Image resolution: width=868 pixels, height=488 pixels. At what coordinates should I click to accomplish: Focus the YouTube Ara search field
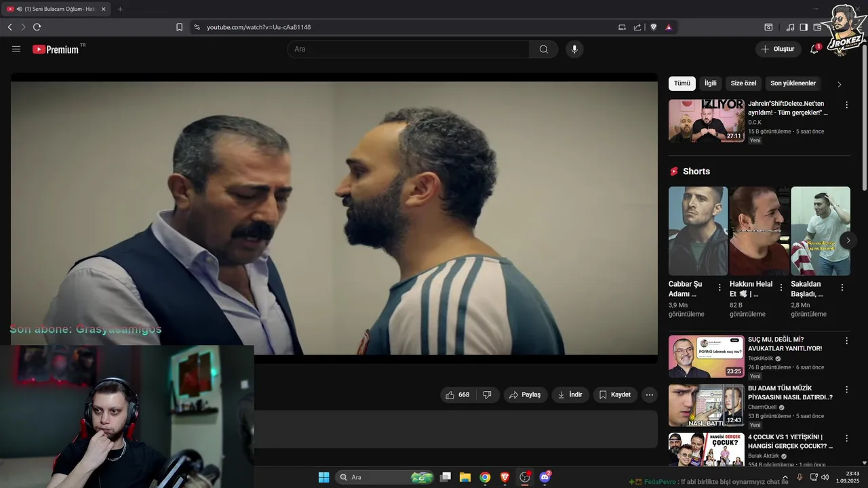click(x=408, y=49)
